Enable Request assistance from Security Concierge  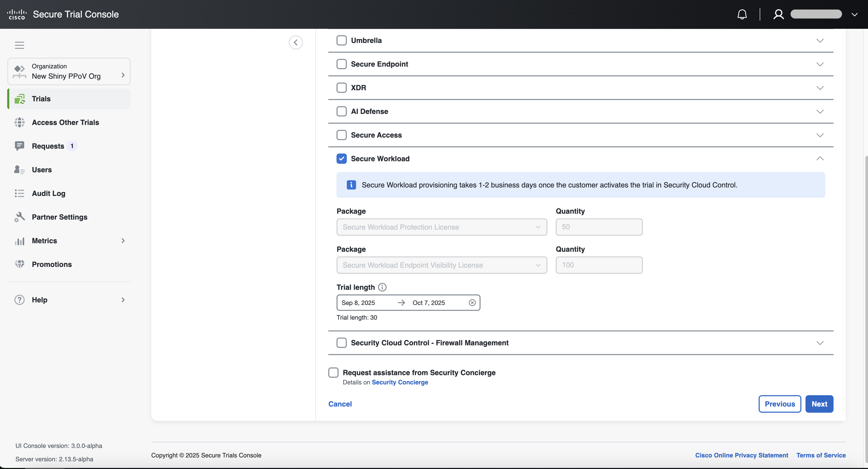click(x=333, y=372)
